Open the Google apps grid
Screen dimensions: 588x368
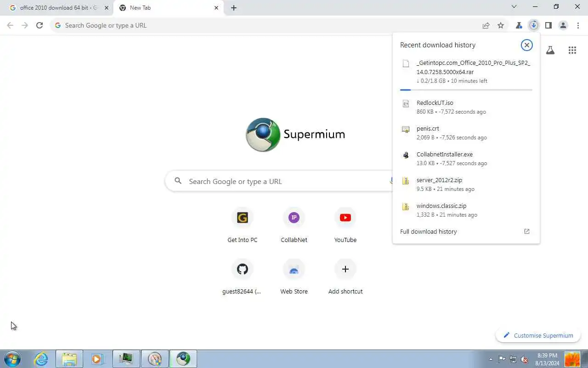tap(572, 50)
